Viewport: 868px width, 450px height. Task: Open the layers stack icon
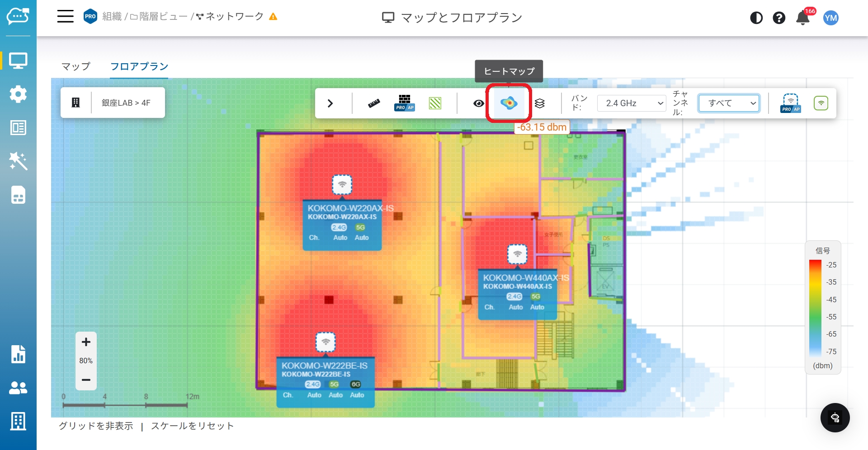(539, 103)
